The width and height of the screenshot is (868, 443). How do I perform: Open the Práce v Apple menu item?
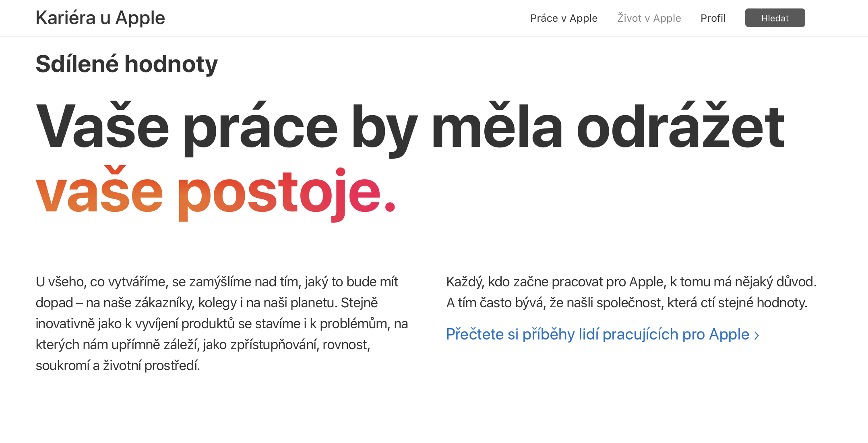click(x=564, y=18)
